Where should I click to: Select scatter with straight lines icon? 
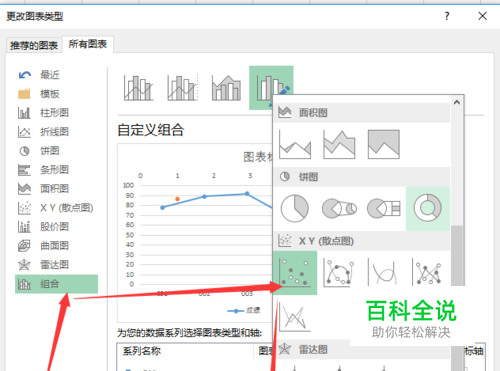295,317
